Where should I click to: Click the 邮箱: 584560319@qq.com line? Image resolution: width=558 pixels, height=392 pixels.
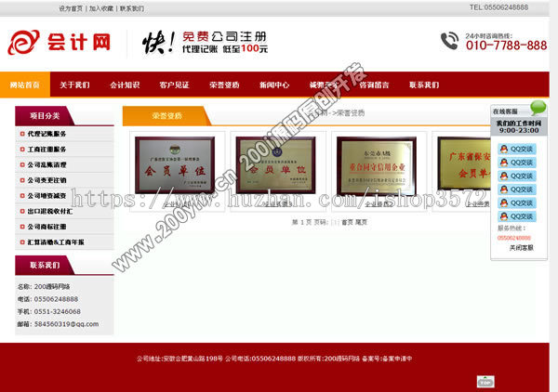pos(58,324)
